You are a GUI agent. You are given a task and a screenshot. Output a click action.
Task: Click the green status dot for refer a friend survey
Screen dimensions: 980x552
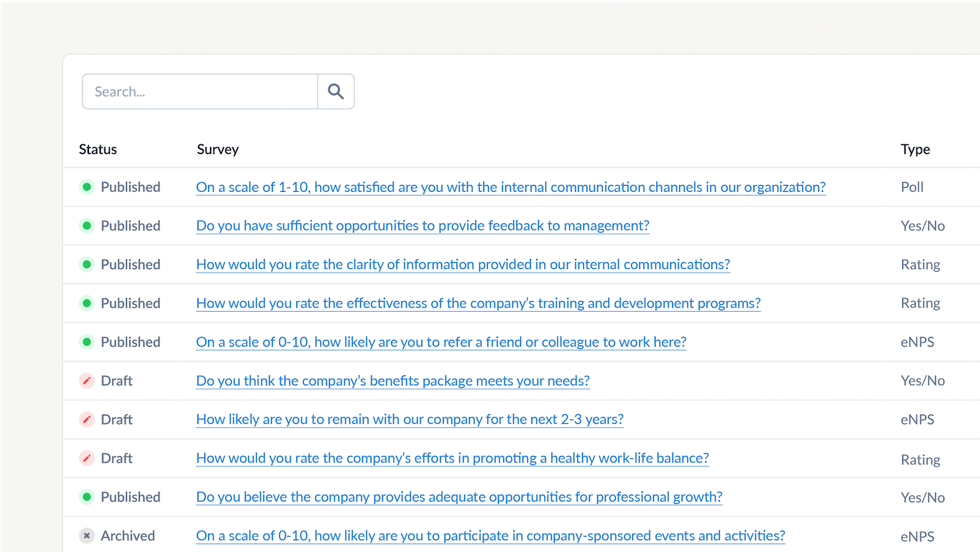[87, 342]
